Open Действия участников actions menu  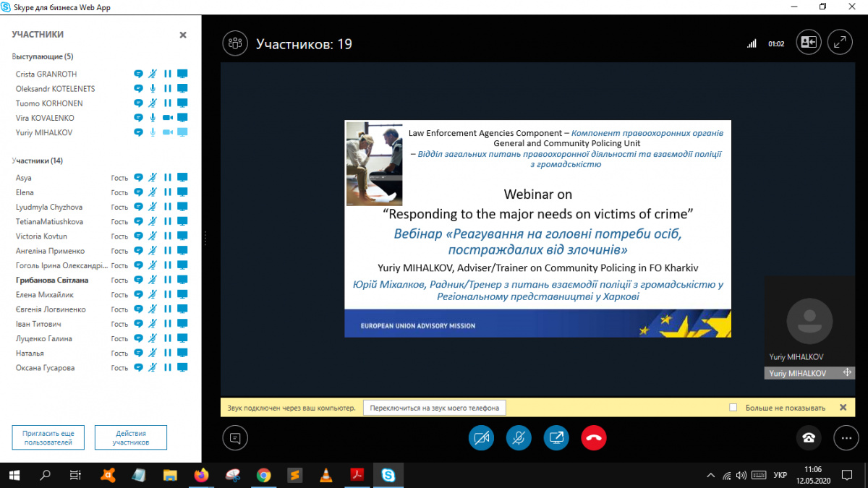click(131, 437)
